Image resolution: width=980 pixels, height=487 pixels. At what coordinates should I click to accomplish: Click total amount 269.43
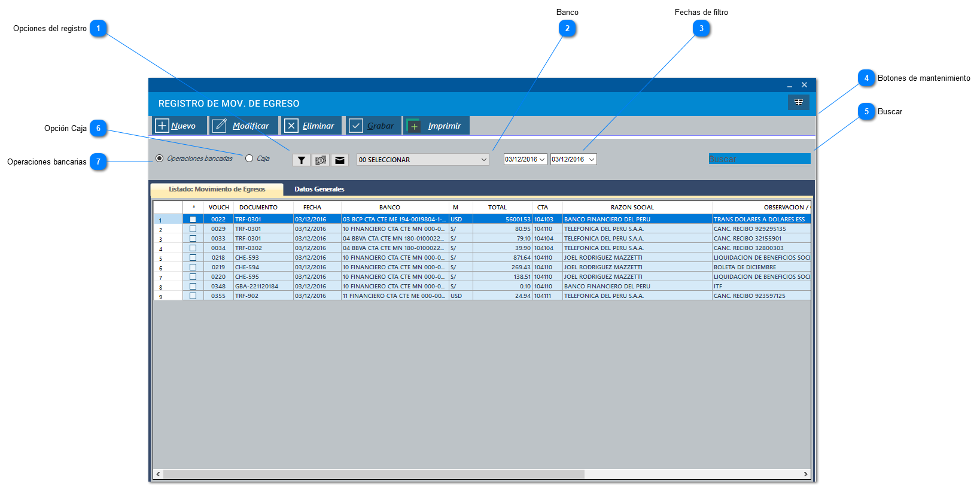point(503,267)
